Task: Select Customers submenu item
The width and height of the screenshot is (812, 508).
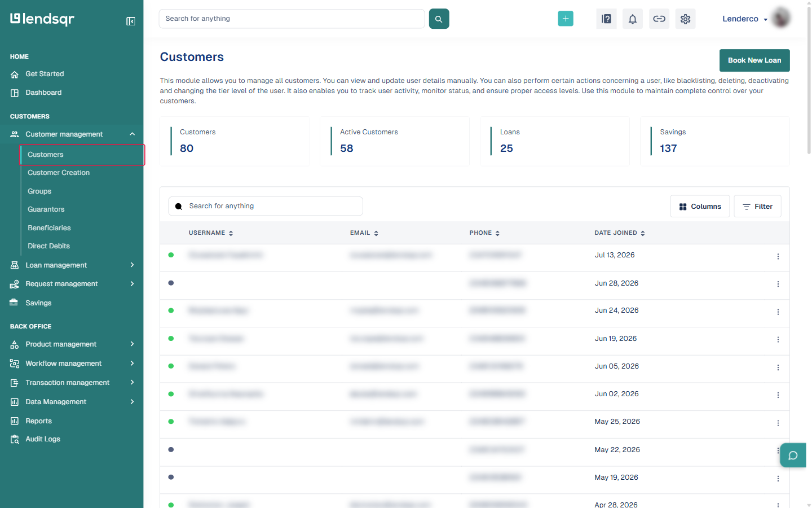Action: [x=82, y=155]
